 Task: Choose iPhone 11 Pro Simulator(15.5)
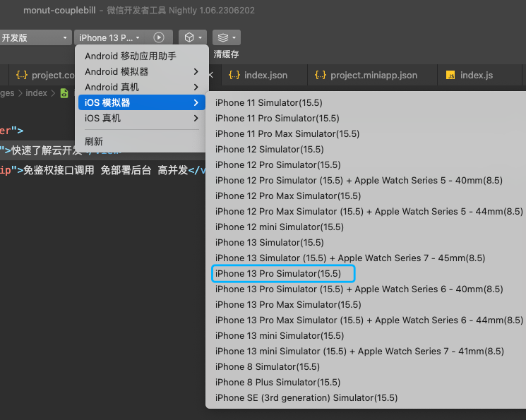click(366, 118)
